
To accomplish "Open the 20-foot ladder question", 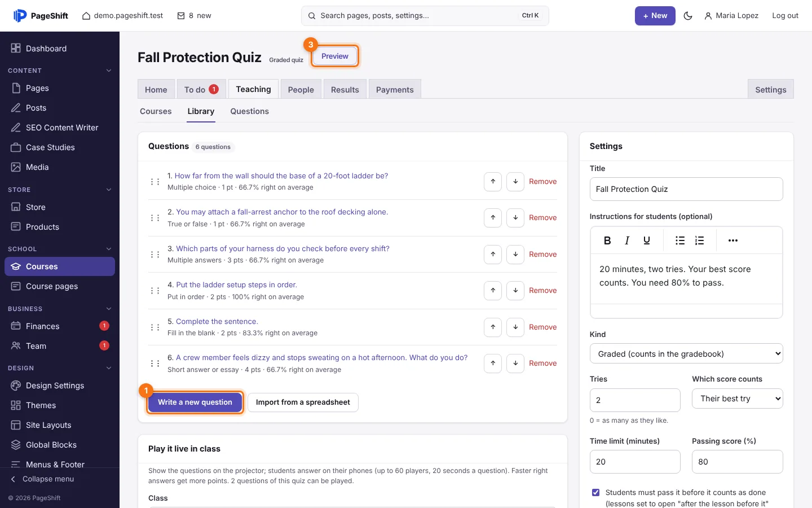I will point(281,176).
